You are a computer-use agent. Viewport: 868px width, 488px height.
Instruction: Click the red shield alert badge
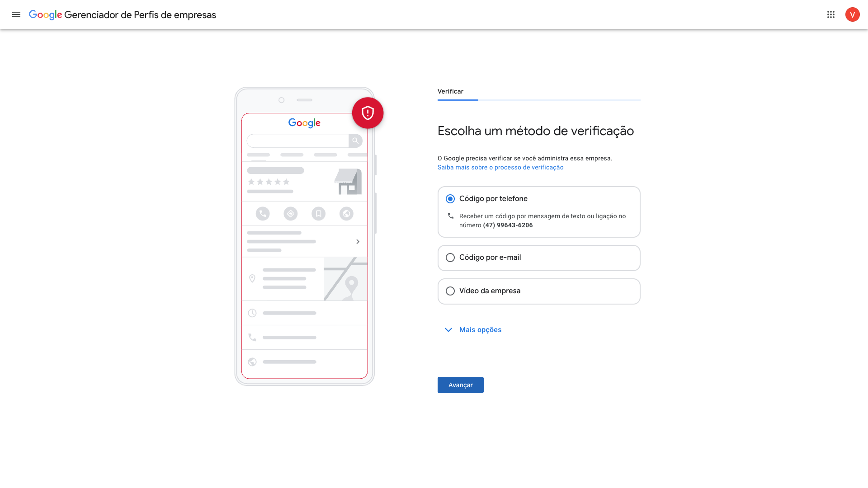[x=368, y=113]
